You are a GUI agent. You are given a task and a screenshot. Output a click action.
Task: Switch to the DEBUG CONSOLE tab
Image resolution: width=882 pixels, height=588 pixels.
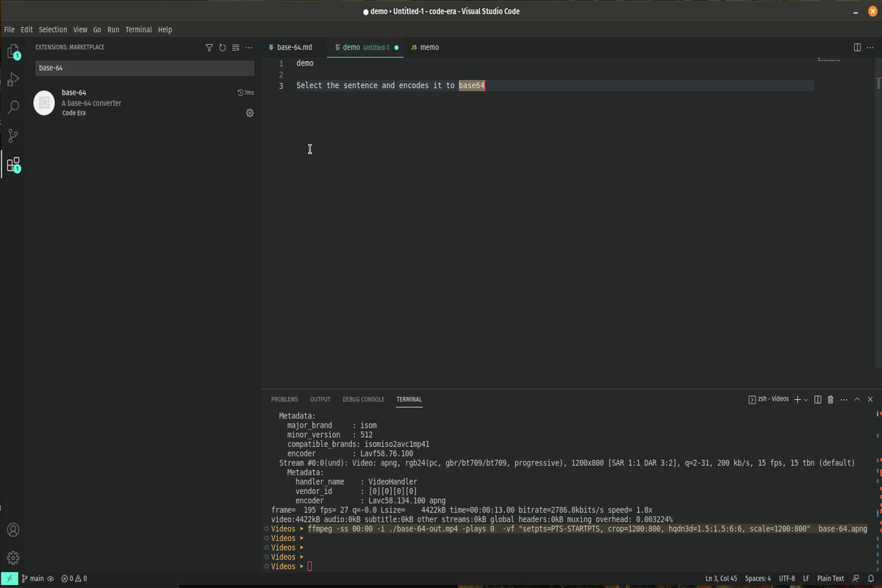(x=363, y=400)
